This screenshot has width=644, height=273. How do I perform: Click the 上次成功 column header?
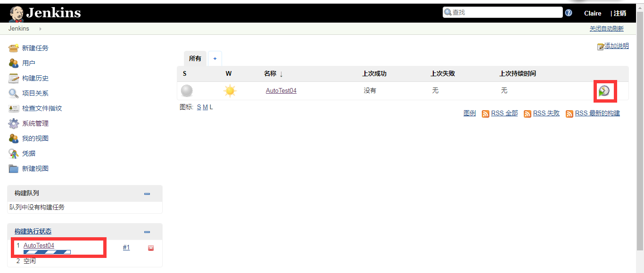374,74
